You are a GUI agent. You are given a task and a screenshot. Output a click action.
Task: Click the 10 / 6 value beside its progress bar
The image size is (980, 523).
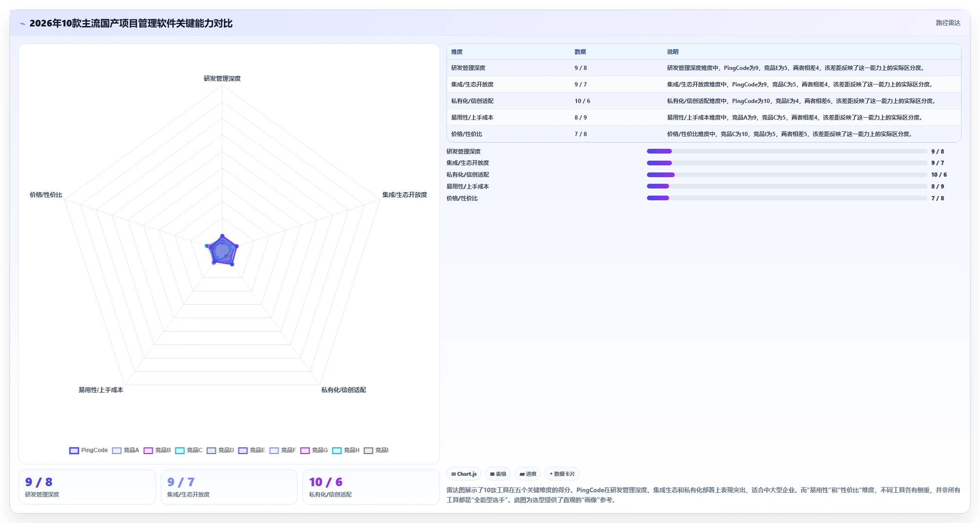[x=939, y=175]
